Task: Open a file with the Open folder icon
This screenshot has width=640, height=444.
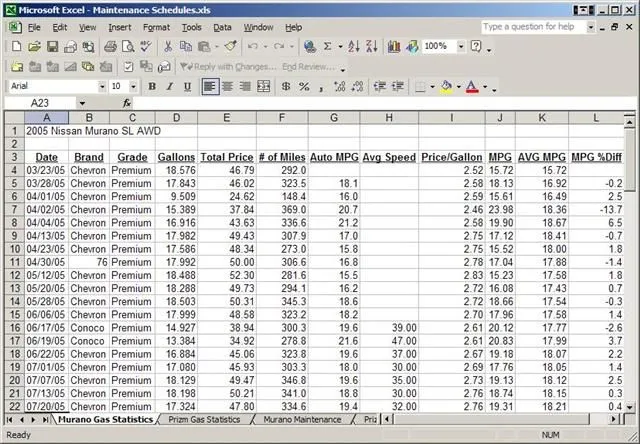Action: point(34,47)
